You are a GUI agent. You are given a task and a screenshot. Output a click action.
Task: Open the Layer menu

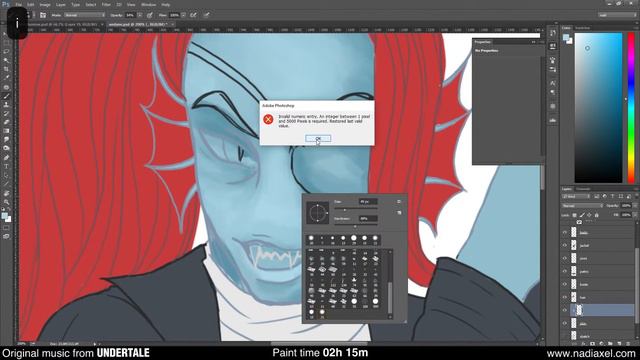coord(60,4)
